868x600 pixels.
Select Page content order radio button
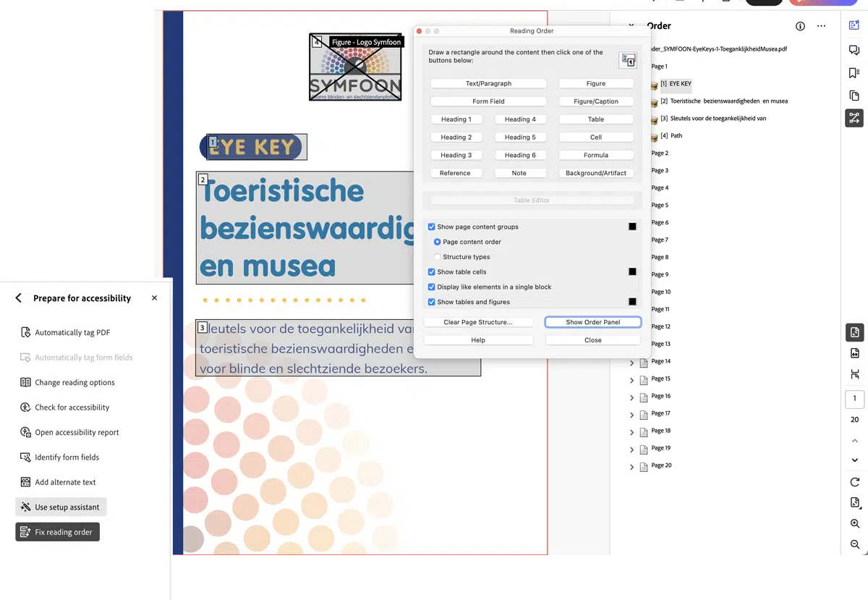click(437, 242)
